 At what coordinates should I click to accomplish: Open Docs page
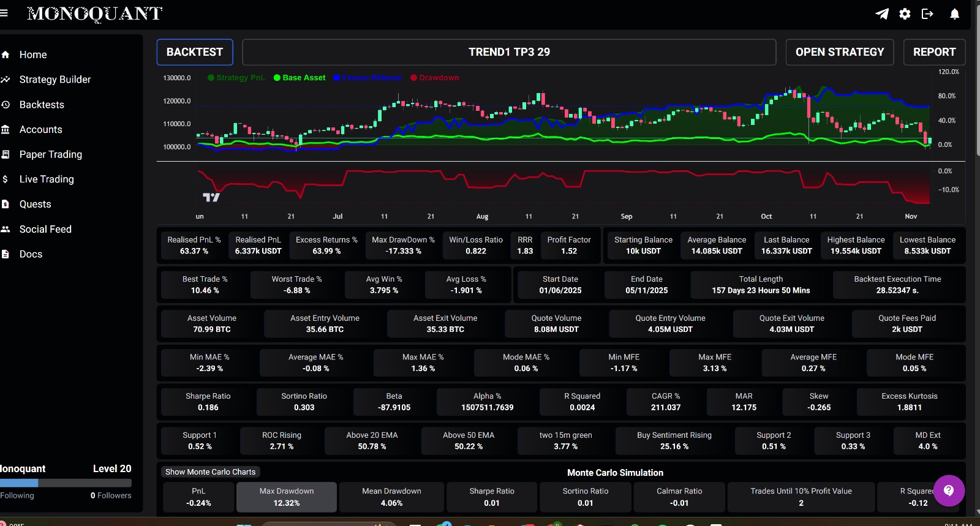tap(31, 254)
